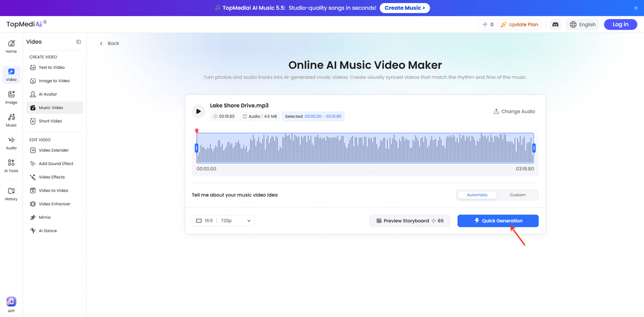Click the left trim handle on waveform
This screenshot has width=644, height=317.
196,148
